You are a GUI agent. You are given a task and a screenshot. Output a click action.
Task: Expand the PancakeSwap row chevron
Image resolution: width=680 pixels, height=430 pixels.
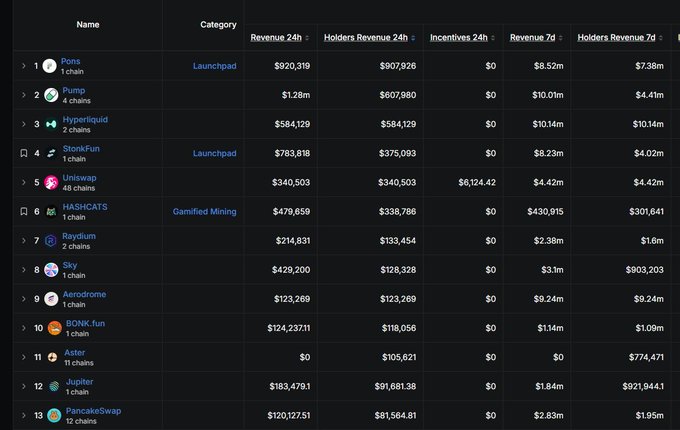tap(24, 415)
